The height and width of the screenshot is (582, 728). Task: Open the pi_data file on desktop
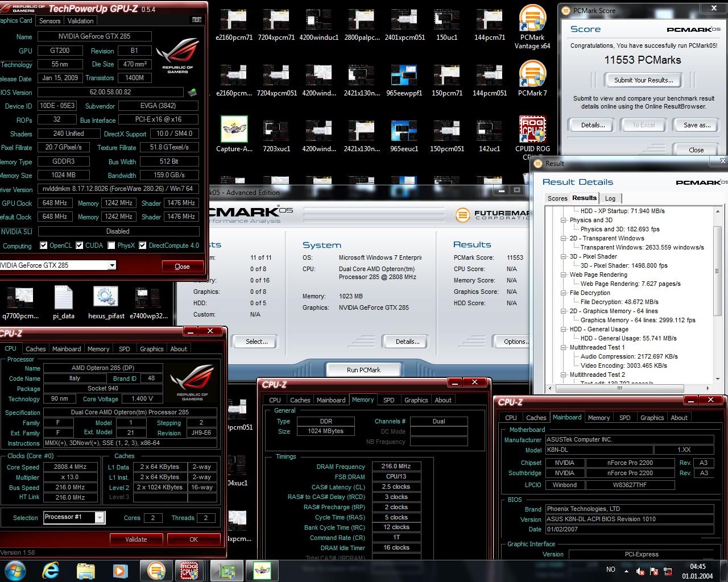click(x=64, y=302)
